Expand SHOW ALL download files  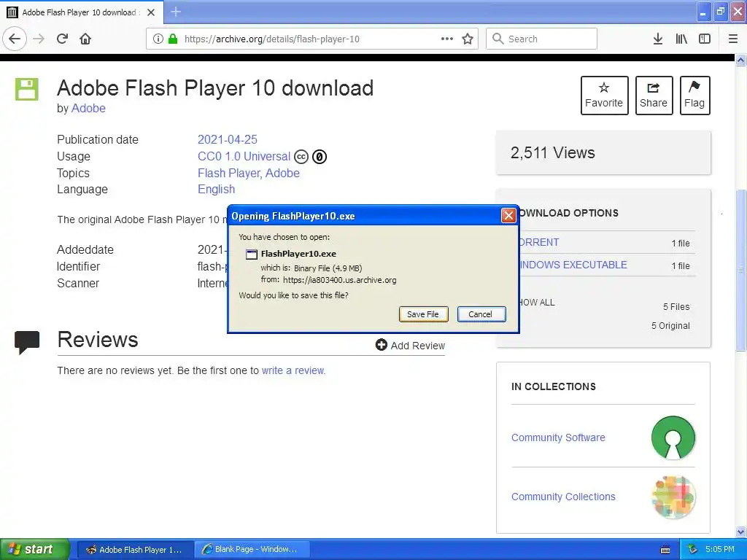[537, 303]
